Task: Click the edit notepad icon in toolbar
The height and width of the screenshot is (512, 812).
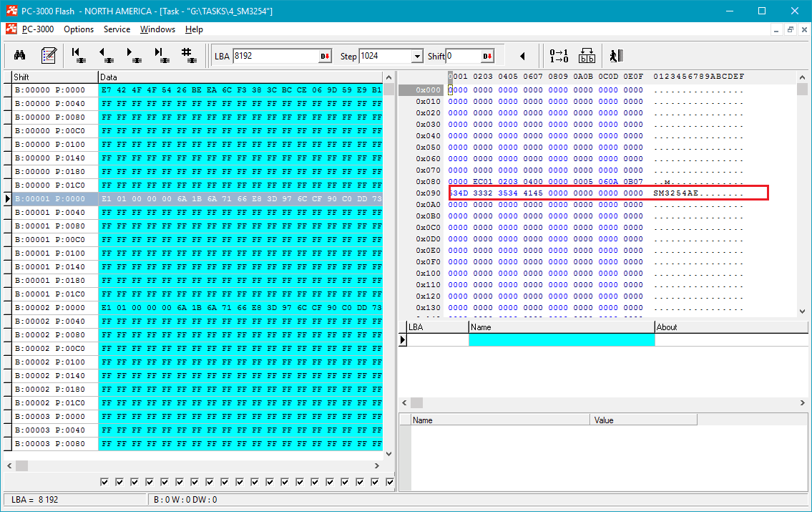Action: [x=49, y=55]
